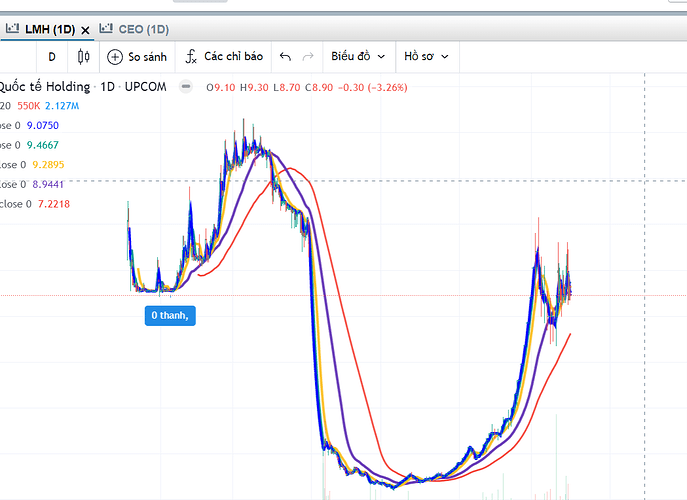Redo the chart action
This screenshot has height=500, width=687.
point(308,57)
